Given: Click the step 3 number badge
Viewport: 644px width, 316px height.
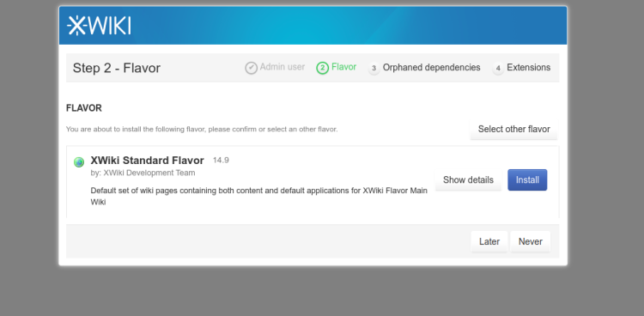Looking at the screenshot, I should [x=374, y=68].
